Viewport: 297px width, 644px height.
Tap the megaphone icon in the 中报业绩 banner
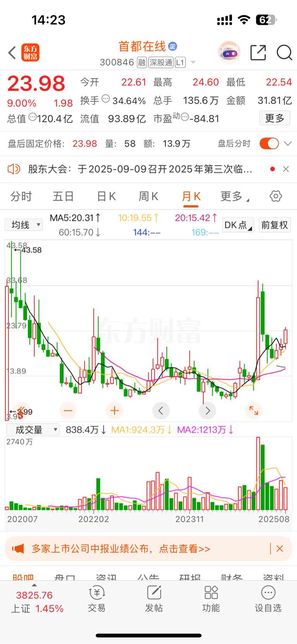click(x=18, y=549)
